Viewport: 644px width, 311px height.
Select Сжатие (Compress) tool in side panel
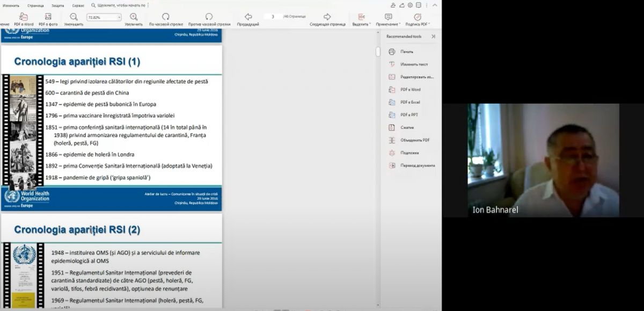tap(407, 128)
